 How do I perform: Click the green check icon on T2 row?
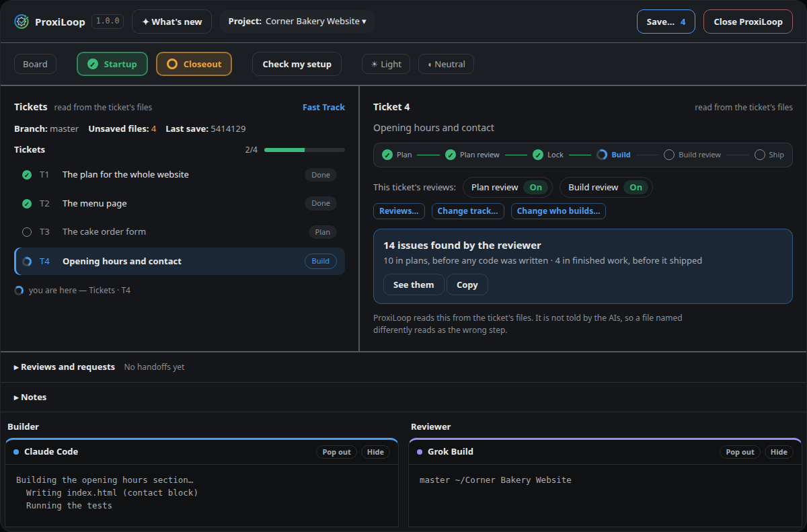[27, 204]
